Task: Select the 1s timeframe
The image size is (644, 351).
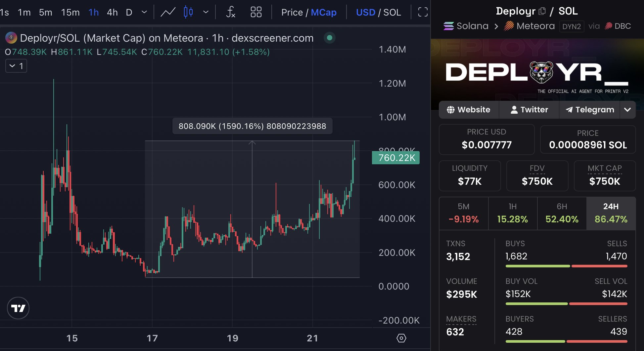Action: click(x=5, y=13)
